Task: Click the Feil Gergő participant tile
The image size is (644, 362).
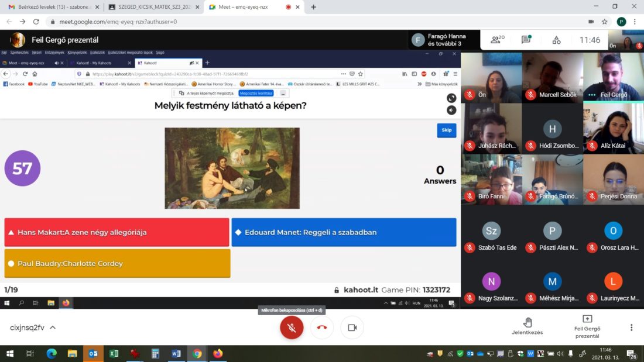Action: point(614,77)
